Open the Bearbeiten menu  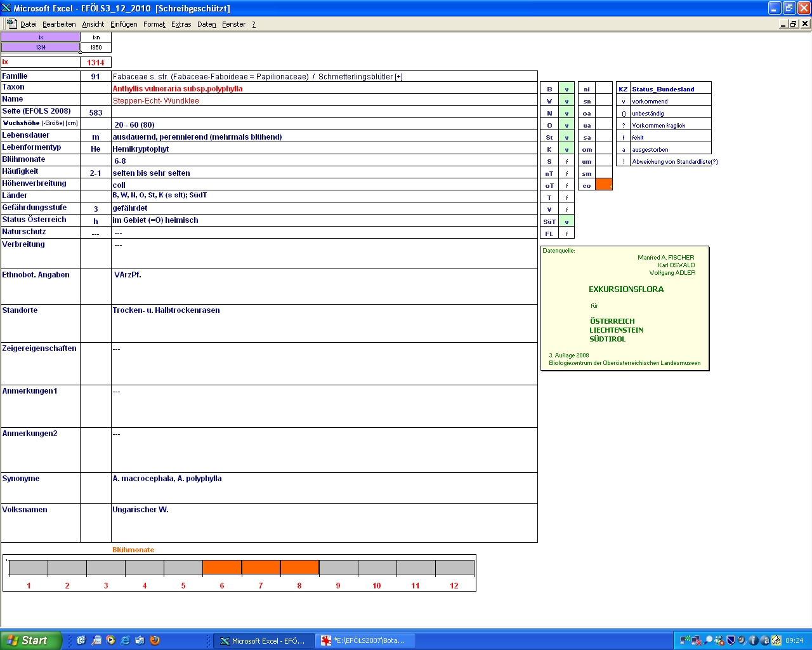59,24
